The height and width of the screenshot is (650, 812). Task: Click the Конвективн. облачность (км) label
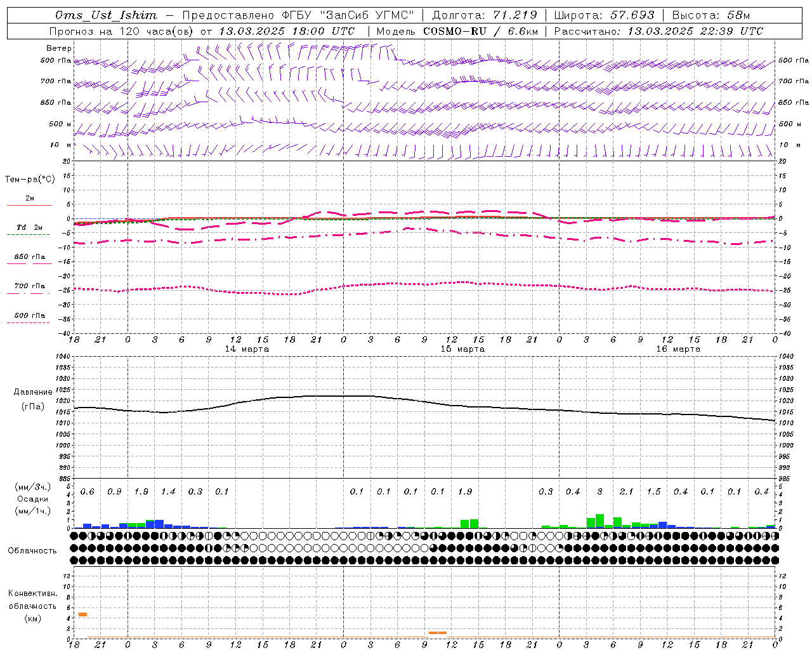coord(32,606)
